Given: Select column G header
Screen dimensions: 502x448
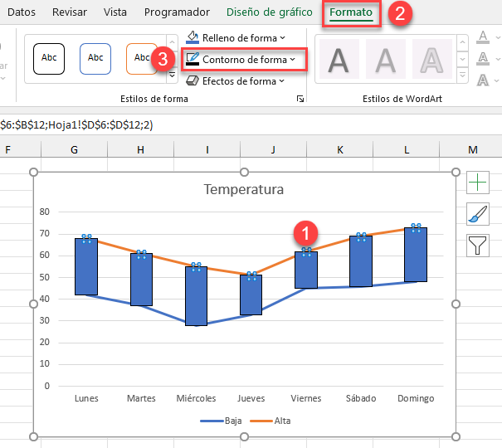Looking at the screenshot, I should (75, 149).
